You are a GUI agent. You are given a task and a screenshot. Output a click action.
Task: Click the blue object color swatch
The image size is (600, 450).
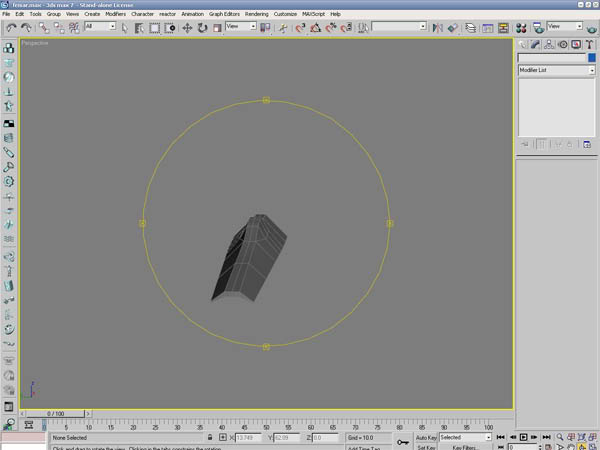590,58
